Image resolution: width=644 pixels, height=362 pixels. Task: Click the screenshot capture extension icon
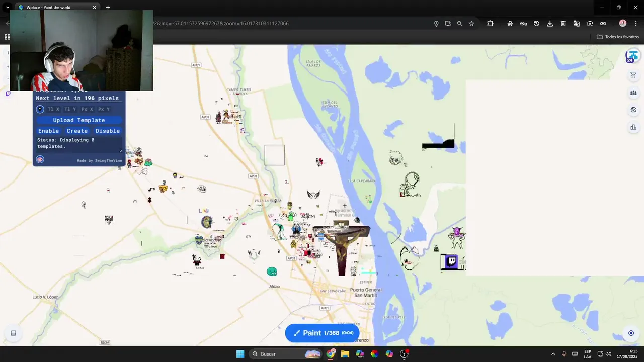point(590,23)
